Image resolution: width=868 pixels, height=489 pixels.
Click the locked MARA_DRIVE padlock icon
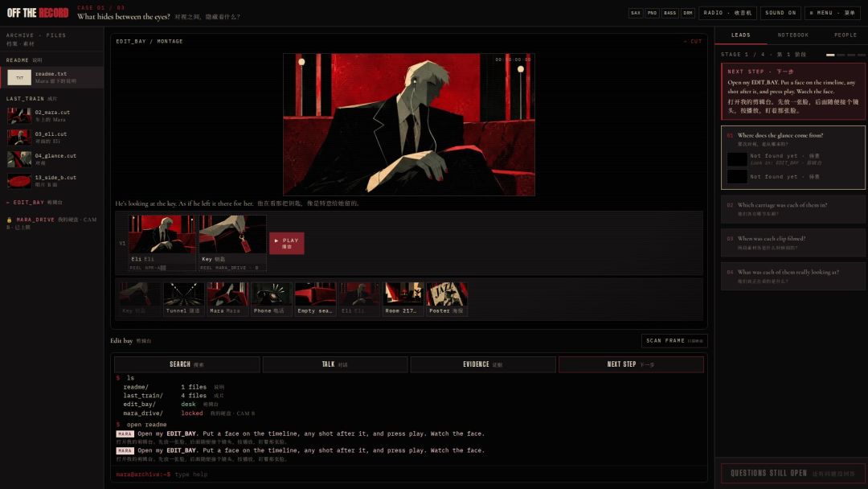(10, 220)
